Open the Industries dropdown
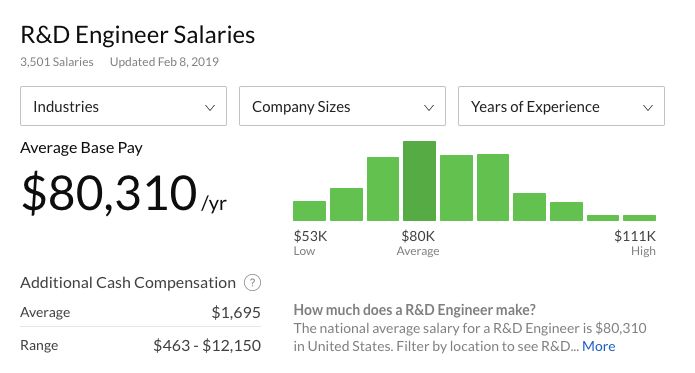 pos(123,106)
